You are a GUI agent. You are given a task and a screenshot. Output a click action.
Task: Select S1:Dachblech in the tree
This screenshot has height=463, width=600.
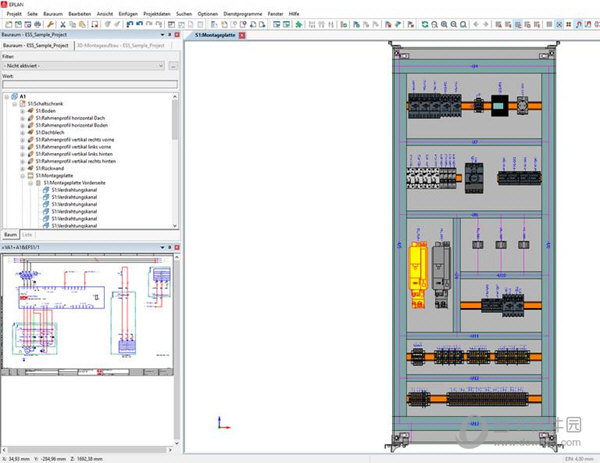coord(48,132)
